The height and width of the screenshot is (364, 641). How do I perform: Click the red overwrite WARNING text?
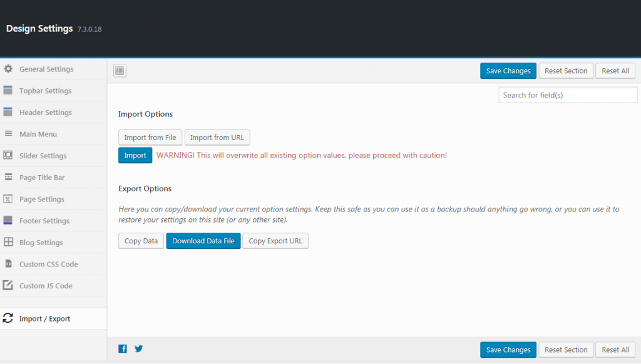click(x=302, y=155)
